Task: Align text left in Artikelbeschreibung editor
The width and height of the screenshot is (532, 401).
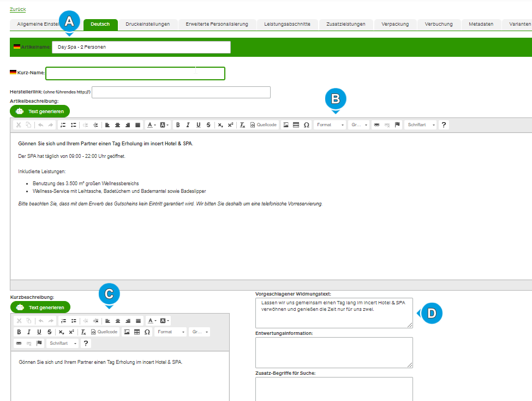Action: click(107, 125)
